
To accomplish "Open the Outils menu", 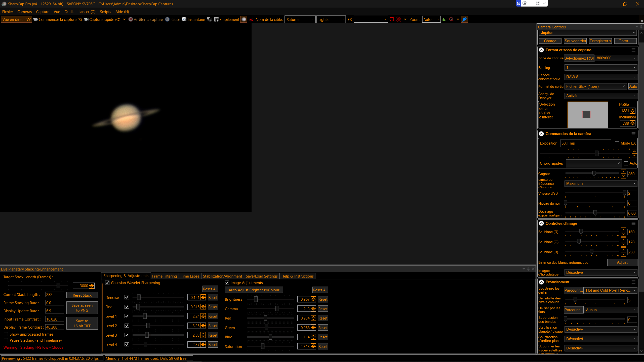I will pyautogui.click(x=69, y=12).
